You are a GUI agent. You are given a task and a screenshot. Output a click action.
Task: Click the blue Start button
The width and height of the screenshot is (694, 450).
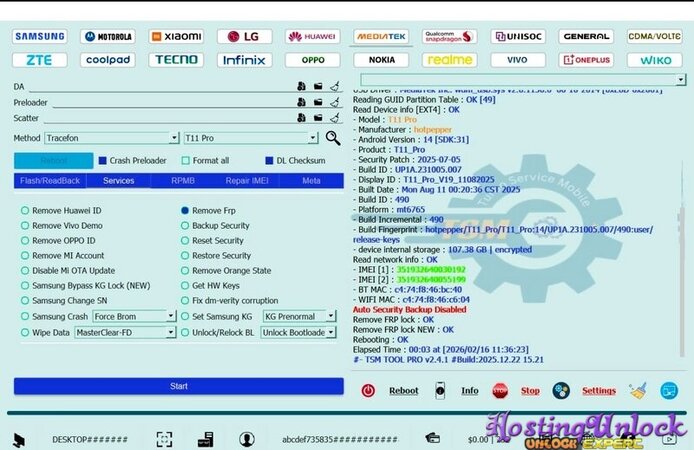click(178, 386)
